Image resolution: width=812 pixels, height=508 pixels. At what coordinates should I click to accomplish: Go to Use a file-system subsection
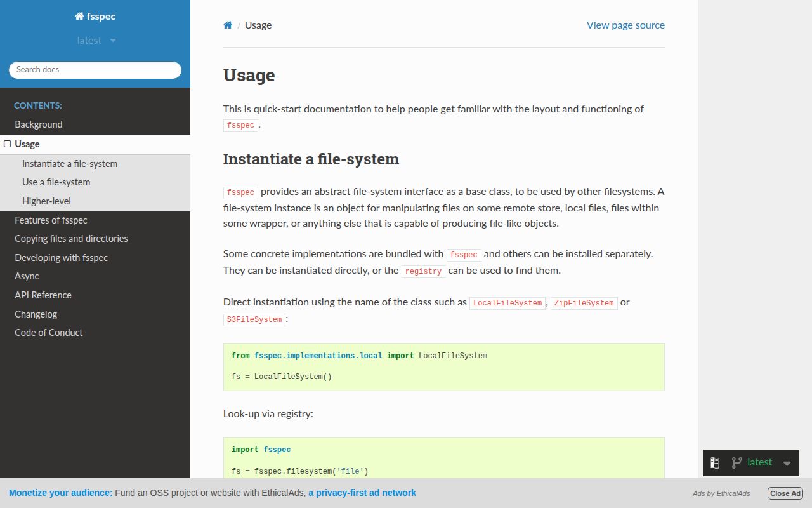point(95,182)
